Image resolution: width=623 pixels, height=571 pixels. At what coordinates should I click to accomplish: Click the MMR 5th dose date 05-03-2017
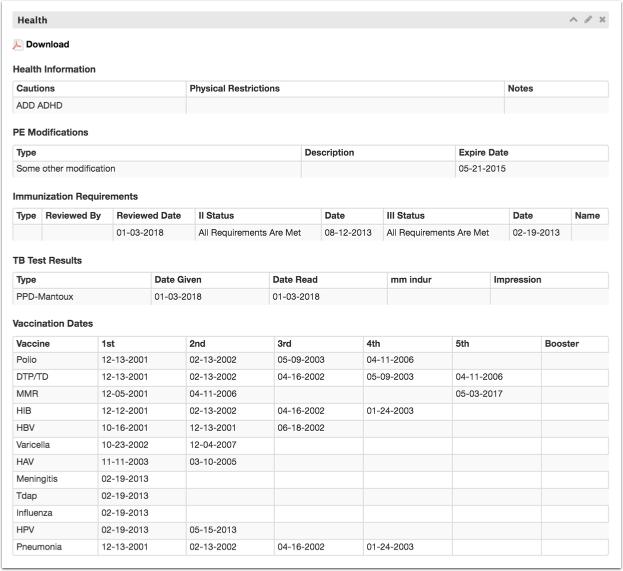tap(479, 394)
